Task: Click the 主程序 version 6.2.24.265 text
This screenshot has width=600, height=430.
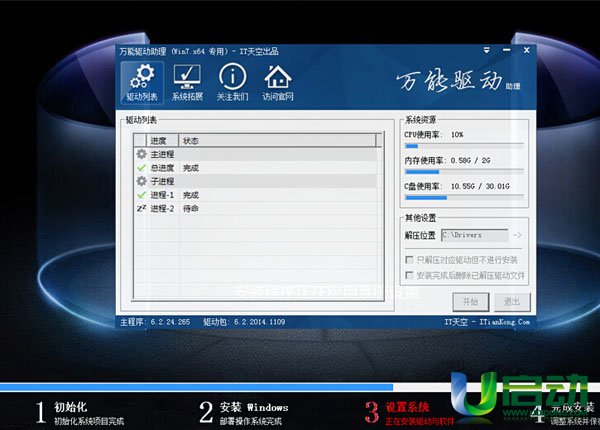Action: (x=155, y=322)
